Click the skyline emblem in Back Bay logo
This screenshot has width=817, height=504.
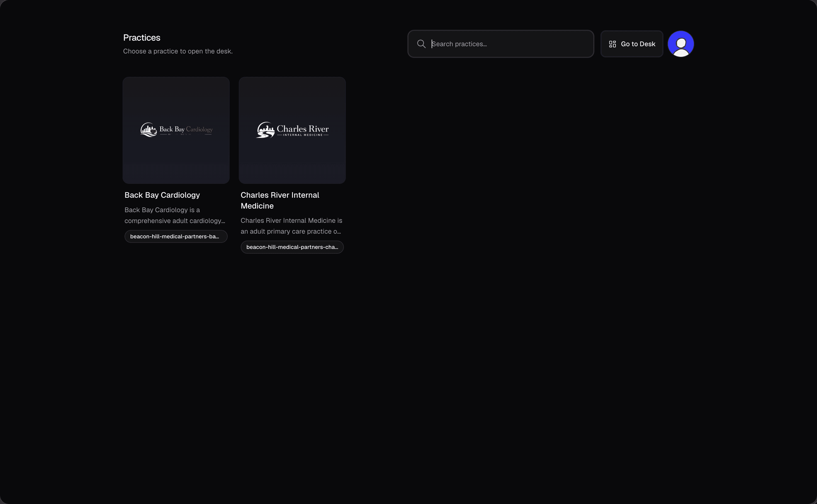149,130
